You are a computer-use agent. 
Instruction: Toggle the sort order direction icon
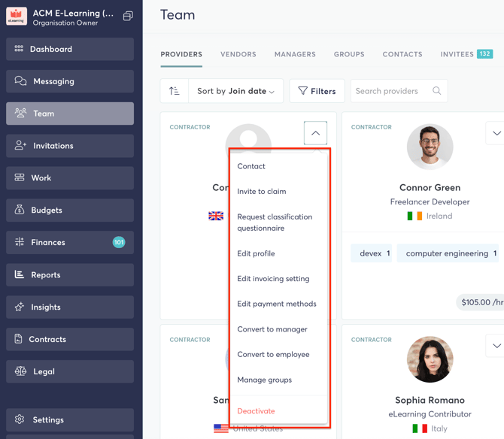coord(175,91)
